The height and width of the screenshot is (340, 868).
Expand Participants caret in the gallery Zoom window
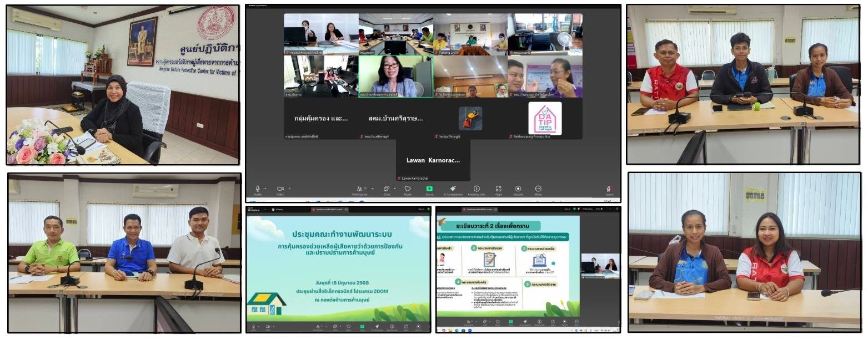373,189
